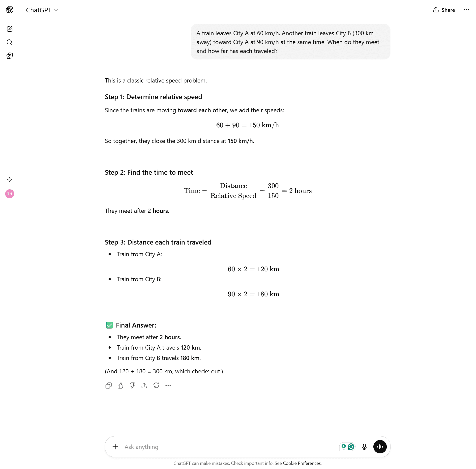
Task: Like the response with thumbs up
Action: pos(120,386)
